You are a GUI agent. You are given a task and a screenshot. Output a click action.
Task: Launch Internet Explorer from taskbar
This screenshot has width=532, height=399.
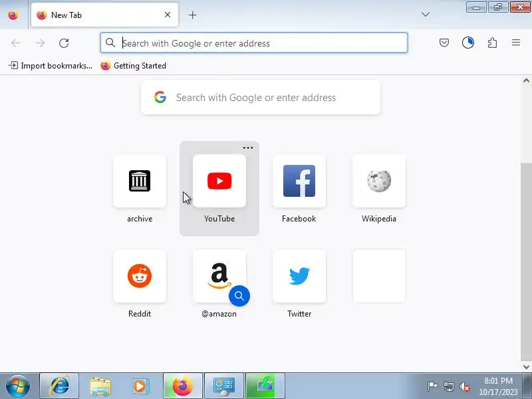[x=59, y=386]
